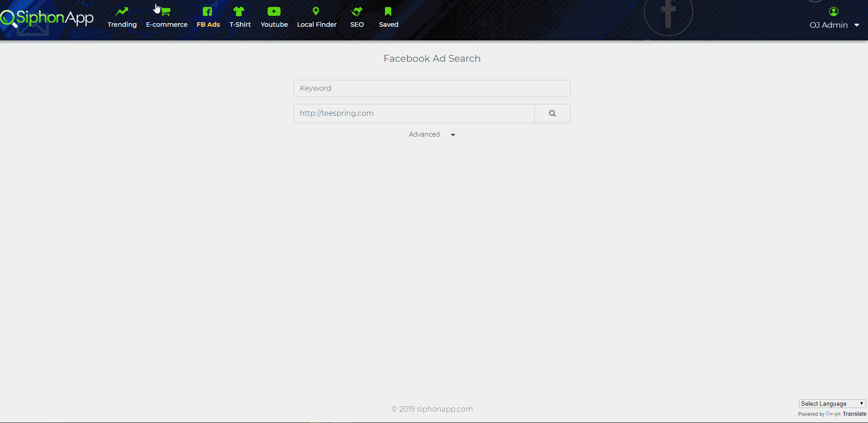Select the FB Ads Facebook icon
The image size is (868, 423).
click(x=207, y=11)
